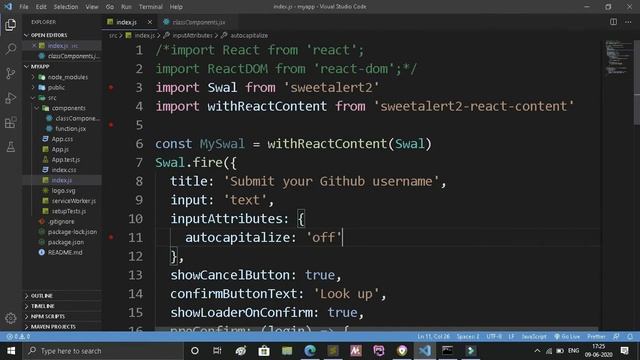Change the LF end of line sequence
The width and height of the screenshot is (640, 360).
tap(511, 337)
